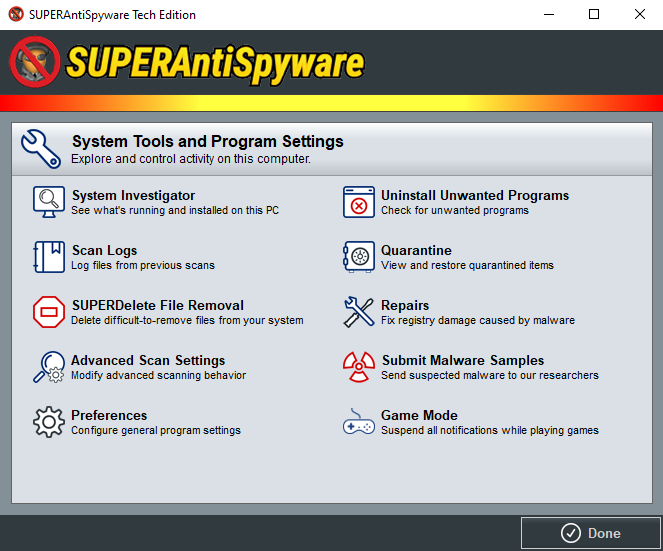Open Repairs tool
This screenshot has height=551, width=663.
pyautogui.click(x=405, y=305)
